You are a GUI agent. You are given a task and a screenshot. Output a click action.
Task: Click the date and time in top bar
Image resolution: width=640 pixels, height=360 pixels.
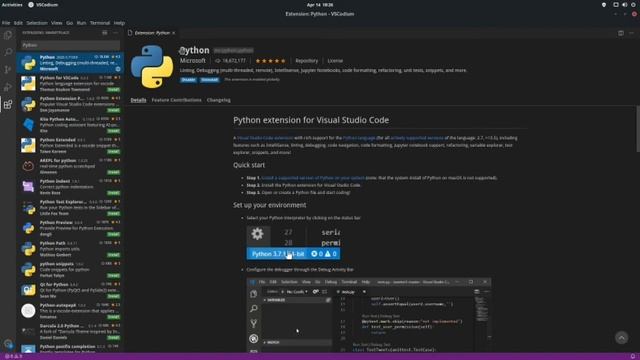[320, 5]
